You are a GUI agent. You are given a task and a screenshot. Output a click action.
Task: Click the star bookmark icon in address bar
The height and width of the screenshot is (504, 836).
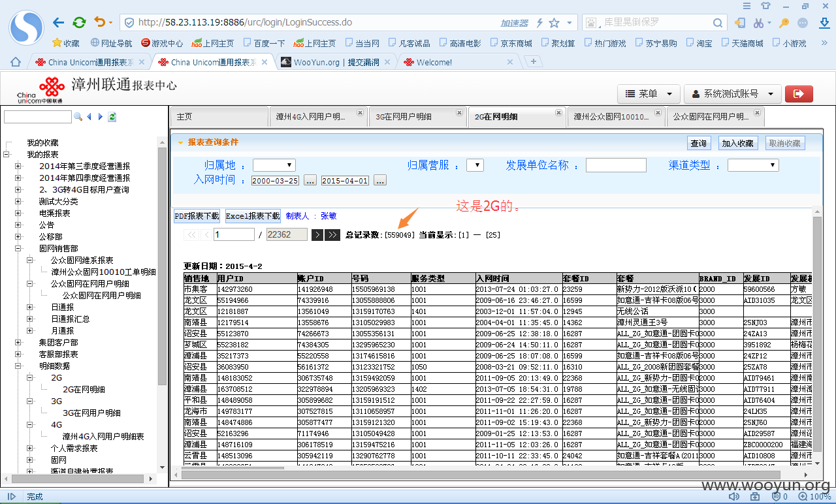554,23
